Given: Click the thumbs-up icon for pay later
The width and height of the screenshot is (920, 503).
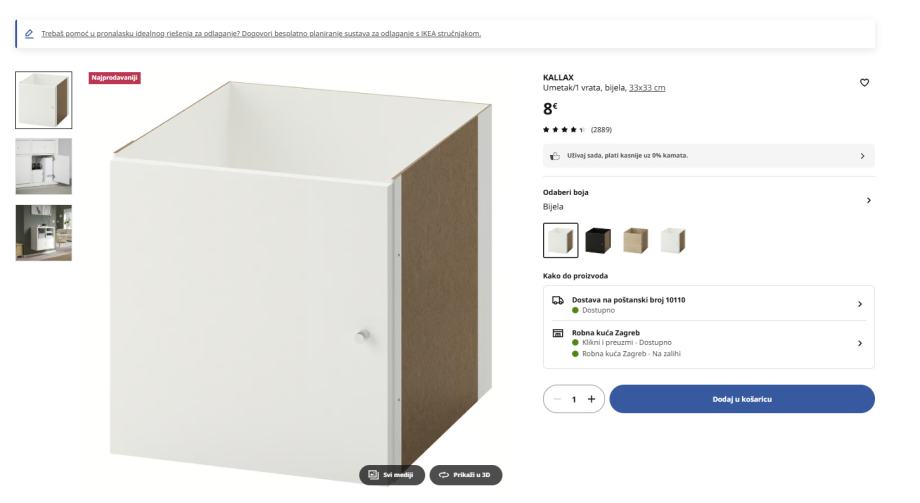Looking at the screenshot, I should click(x=555, y=156).
